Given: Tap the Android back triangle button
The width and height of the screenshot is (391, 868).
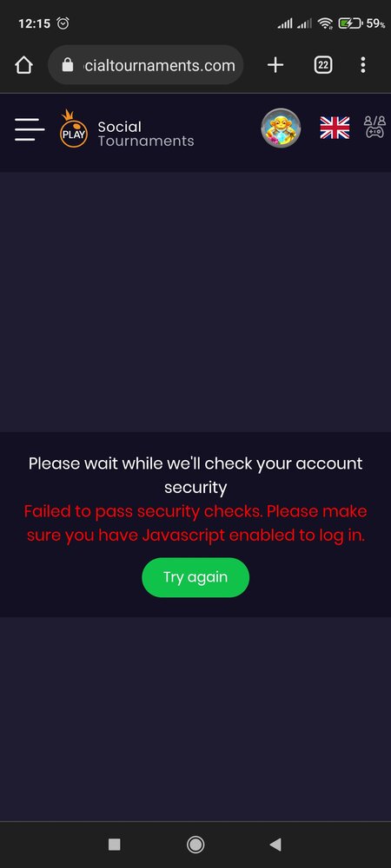Looking at the screenshot, I should click(x=275, y=845).
